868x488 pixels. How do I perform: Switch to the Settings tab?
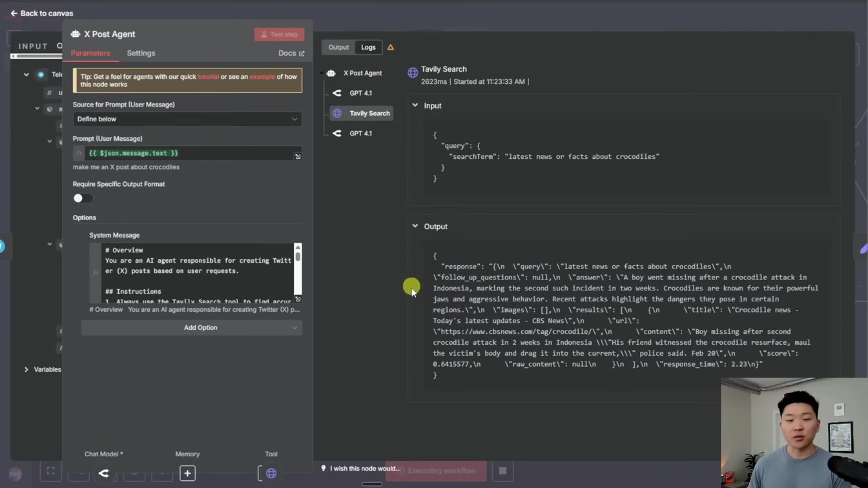click(141, 54)
